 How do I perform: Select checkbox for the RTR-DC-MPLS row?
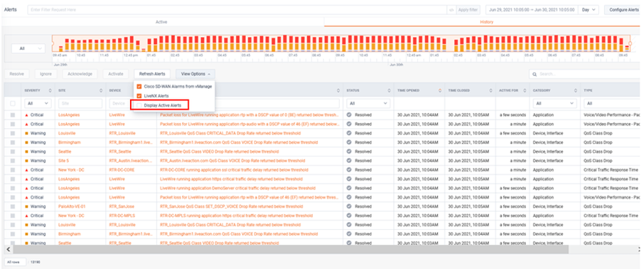pyautogui.click(x=13, y=216)
